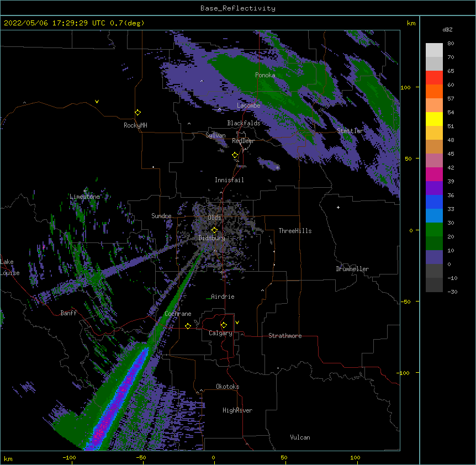
Task: Click the asterisk marker above Limestone
Action: (x=84, y=191)
